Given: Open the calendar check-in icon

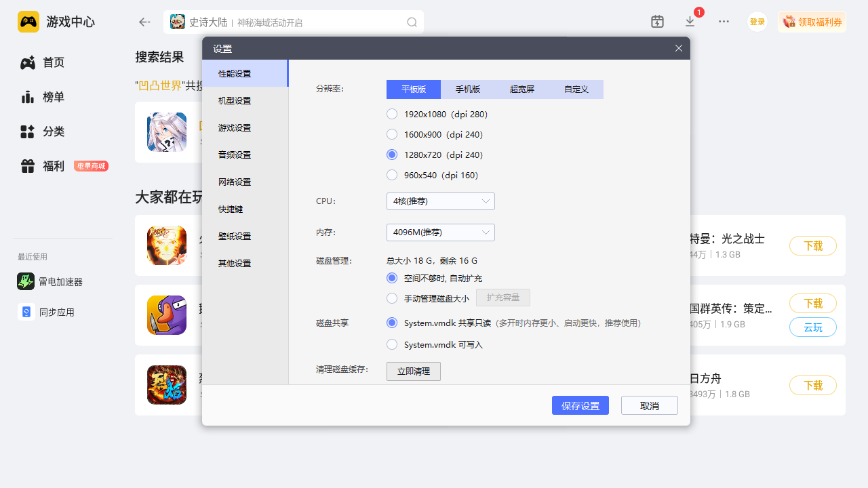Looking at the screenshot, I should pyautogui.click(x=657, y=22).
